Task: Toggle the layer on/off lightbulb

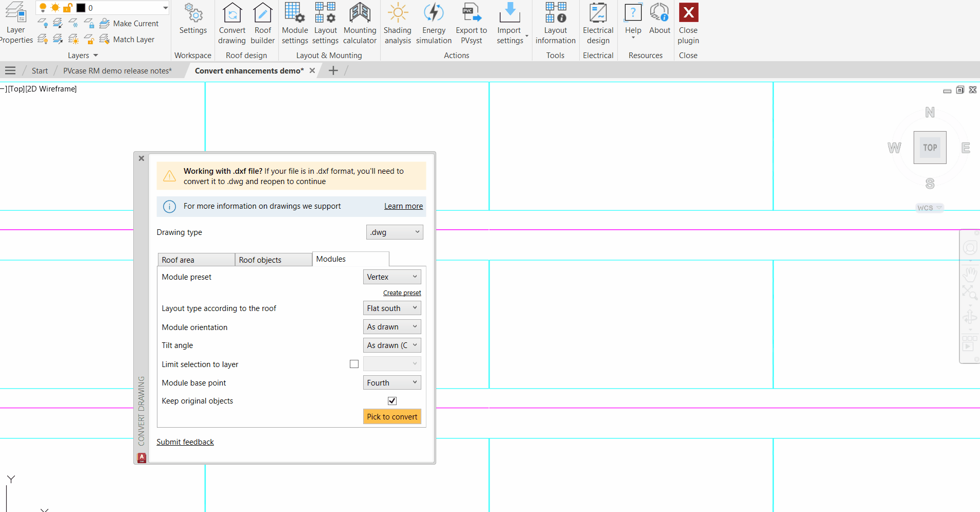Action: [x=43, y=8]
